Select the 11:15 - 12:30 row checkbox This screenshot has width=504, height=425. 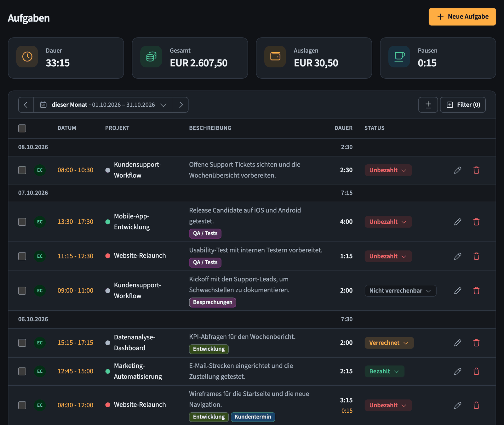[x=22, y=256]
